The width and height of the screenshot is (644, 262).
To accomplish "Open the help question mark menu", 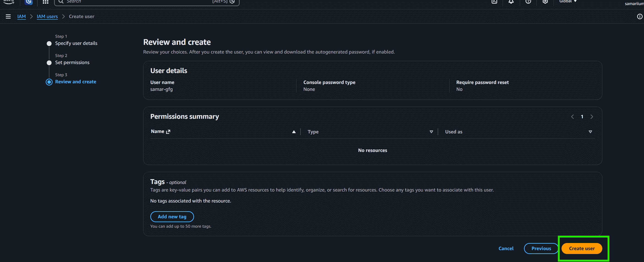I will coord(528,2).
